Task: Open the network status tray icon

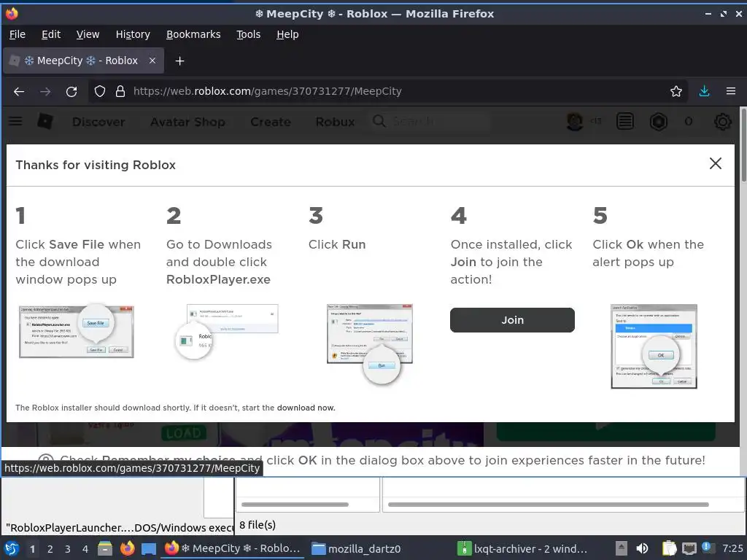Action: pyautogui.click(x=689, y=549)
